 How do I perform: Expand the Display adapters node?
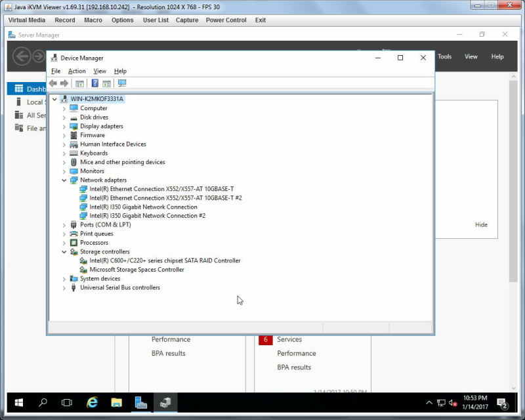click(x=64, y=127)
